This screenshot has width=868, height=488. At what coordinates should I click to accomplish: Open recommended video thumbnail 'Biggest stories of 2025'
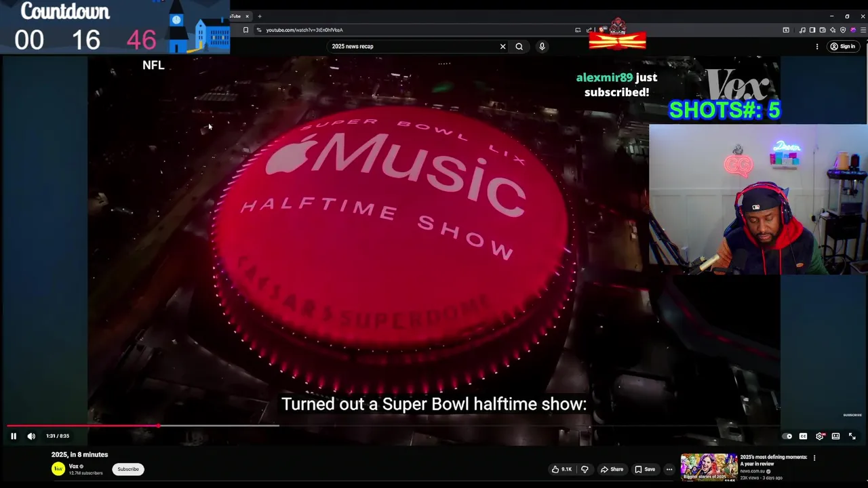click(x=709, y=467)
